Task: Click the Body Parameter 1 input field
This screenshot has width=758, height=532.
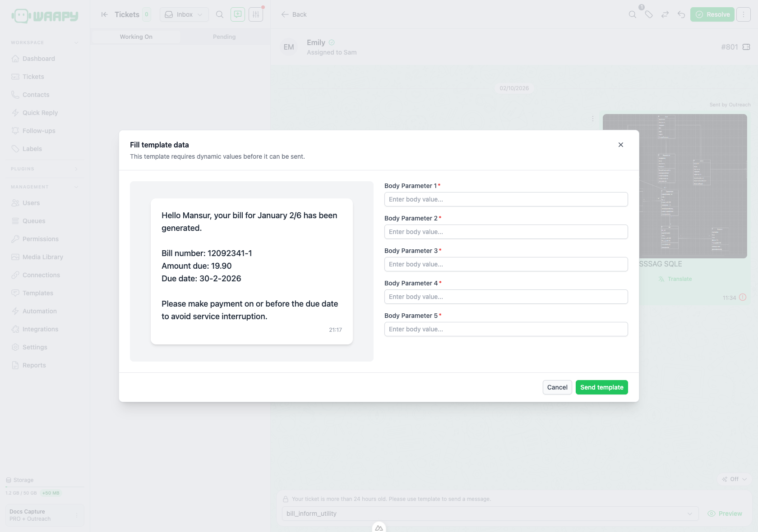Action: click(x=506, y=199)
